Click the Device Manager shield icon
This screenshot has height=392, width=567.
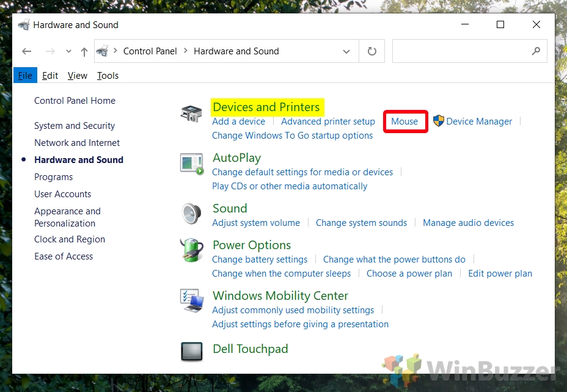[439, 121]
